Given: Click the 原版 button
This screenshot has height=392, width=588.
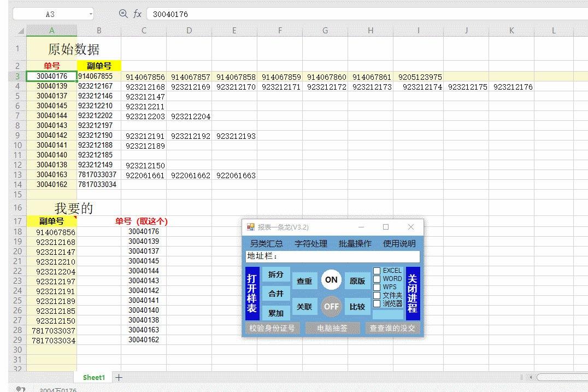Looking at the screenshot, I should 357,281.
